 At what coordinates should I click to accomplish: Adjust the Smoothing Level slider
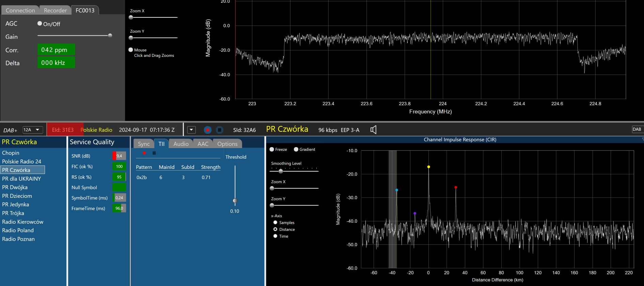pos(281,171)
